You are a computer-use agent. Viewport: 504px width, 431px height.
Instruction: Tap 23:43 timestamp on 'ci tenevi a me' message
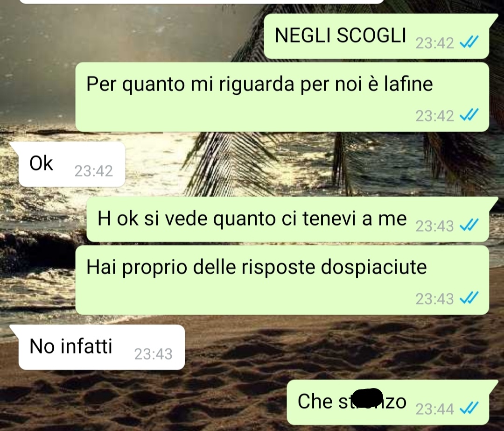click(434, 226)
